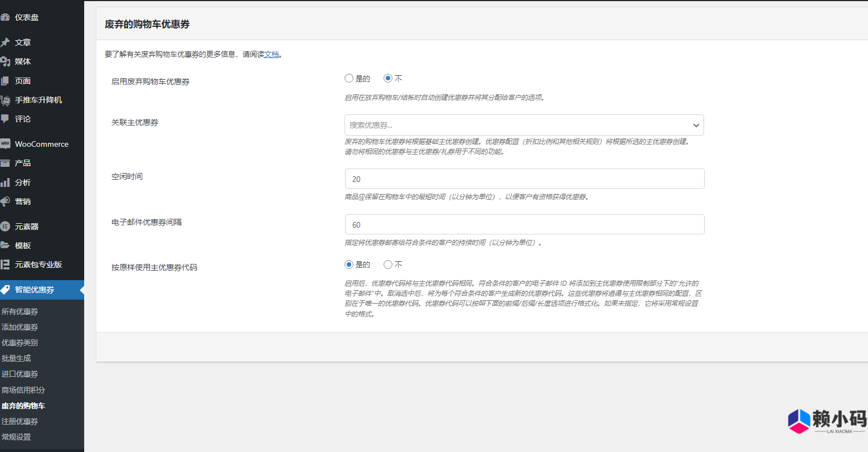
Task: Click the dropdown arrow in 搜索优惠券 box
Action: tap(696, 126)
